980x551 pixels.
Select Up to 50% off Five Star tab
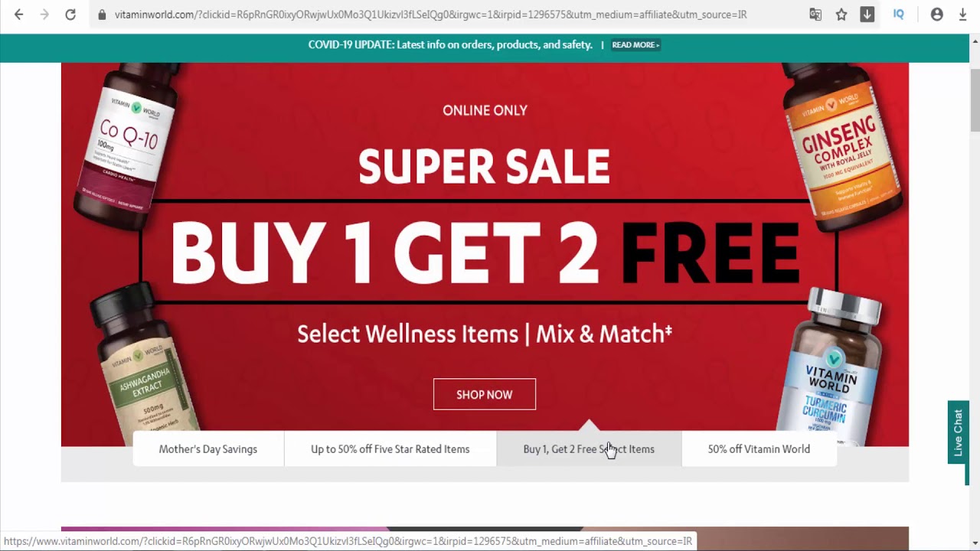tap(390, 449)
